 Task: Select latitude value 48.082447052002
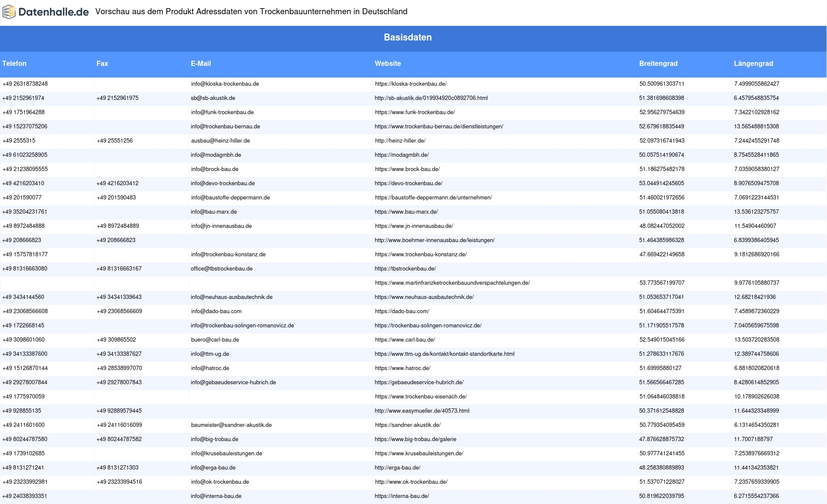click(662, 226)
